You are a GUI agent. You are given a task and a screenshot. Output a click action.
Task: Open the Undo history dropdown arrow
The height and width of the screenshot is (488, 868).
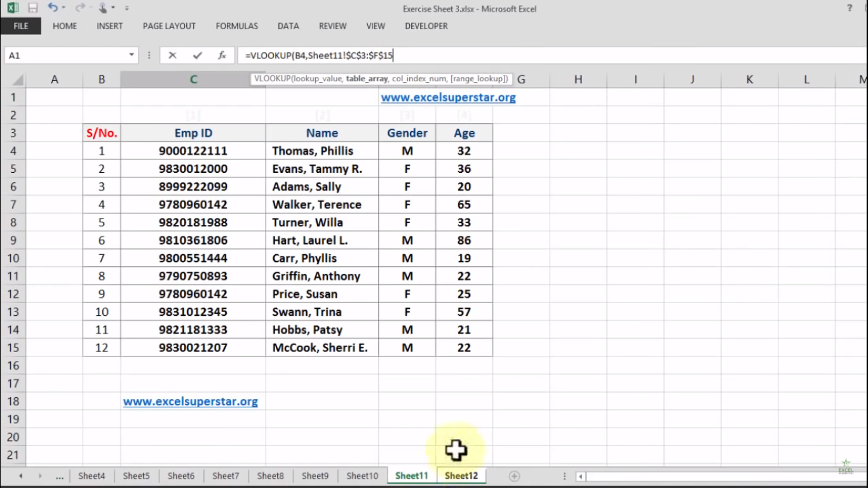[64, 8]
